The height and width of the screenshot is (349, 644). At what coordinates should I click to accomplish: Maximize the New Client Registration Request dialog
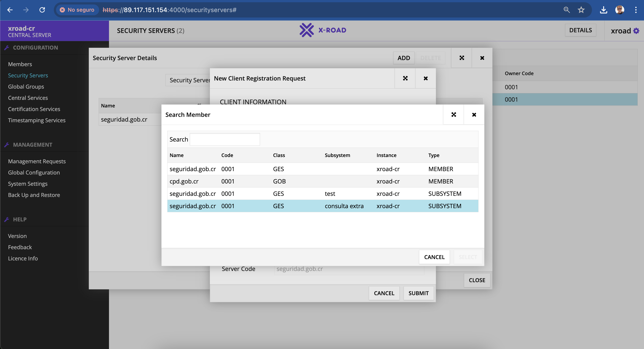[405, 78]
